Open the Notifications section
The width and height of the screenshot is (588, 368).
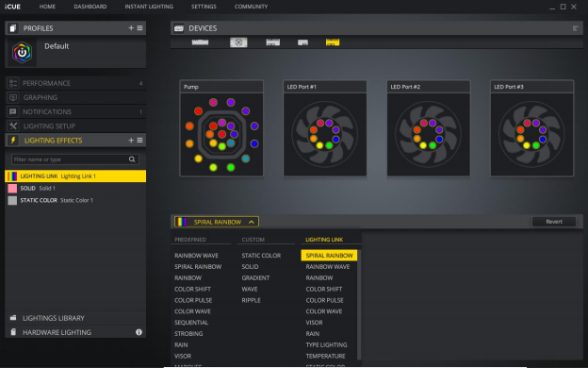click(75, 111)
